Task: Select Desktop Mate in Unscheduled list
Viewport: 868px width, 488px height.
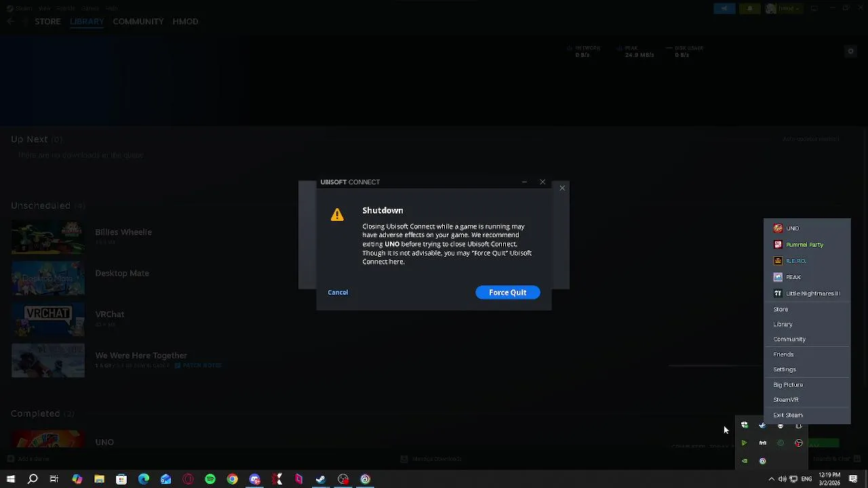Action: pos(122,273)
